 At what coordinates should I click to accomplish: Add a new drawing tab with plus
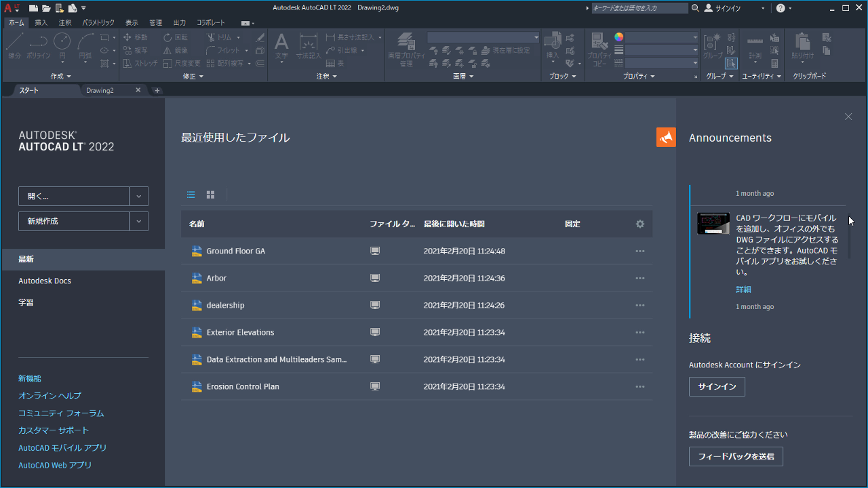[x=157, y=90]
